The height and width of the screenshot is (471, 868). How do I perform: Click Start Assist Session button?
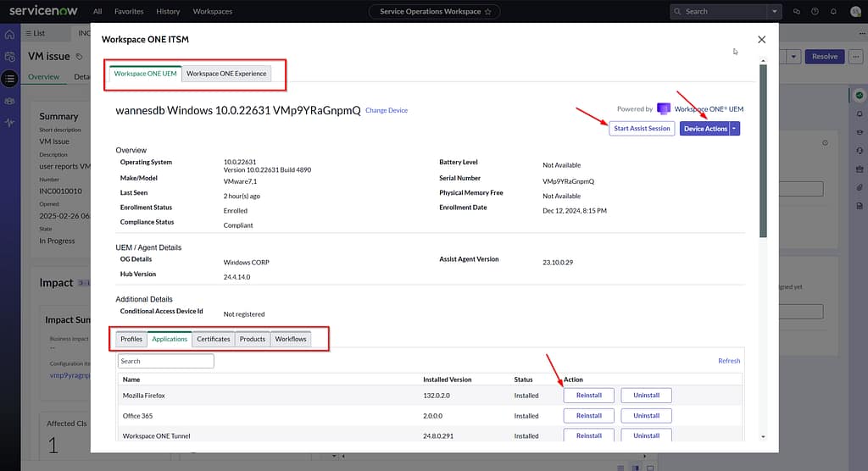(642, 129)
